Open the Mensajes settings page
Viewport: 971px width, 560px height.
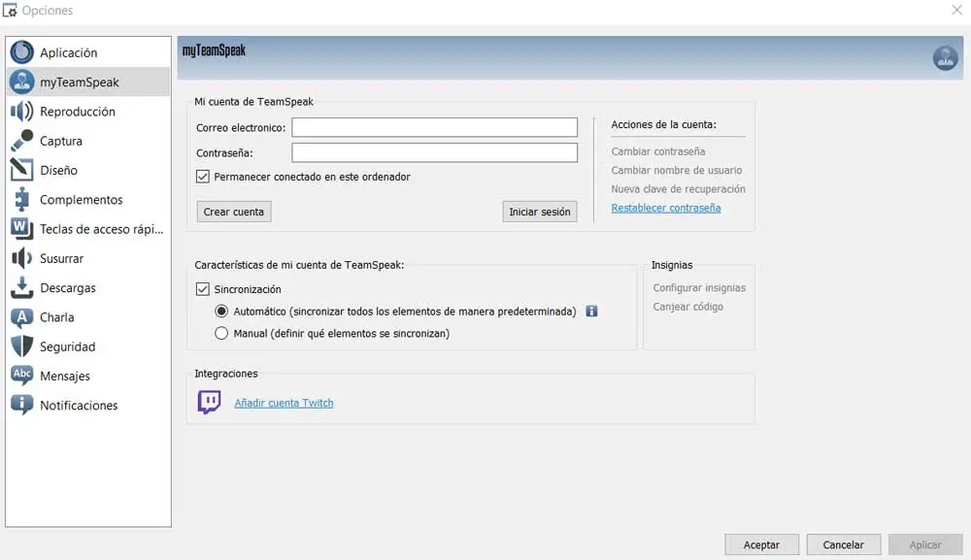pyautogui.click(x=88, y=376)
